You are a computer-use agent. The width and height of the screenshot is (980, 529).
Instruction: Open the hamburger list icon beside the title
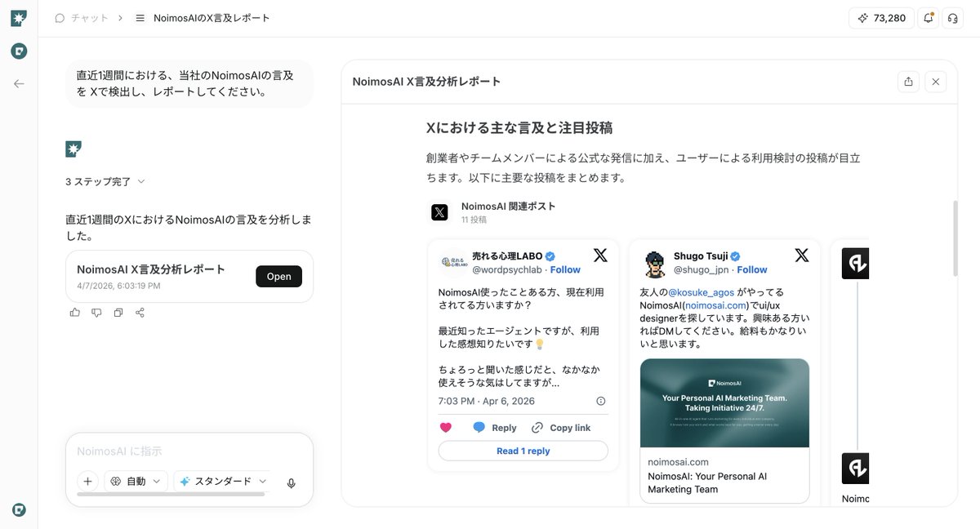[x=140, y=18]
